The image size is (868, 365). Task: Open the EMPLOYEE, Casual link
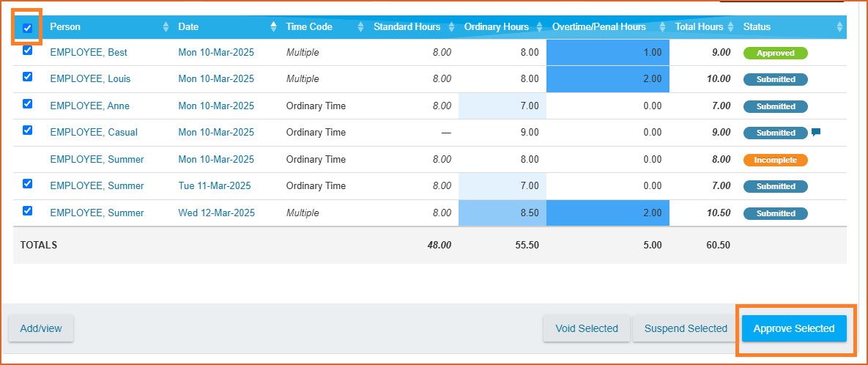pos(94,133)
